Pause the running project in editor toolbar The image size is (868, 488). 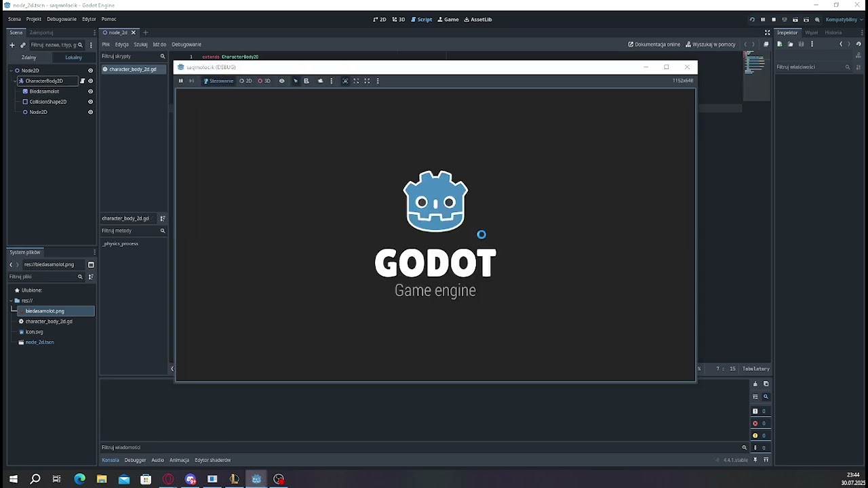coord(763,20)
